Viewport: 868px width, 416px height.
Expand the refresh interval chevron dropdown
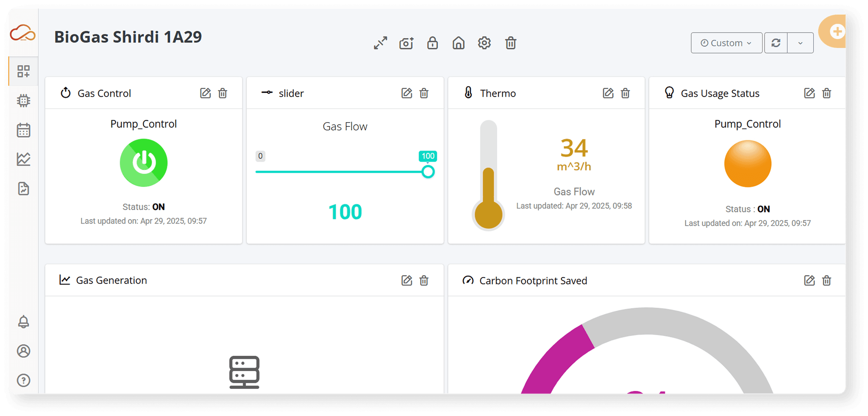[x=801, y=43]
